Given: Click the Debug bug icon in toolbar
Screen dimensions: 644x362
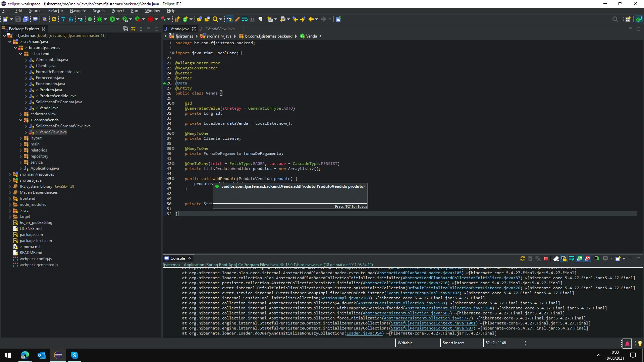Looking at the screenshot, I should (99, 19).
